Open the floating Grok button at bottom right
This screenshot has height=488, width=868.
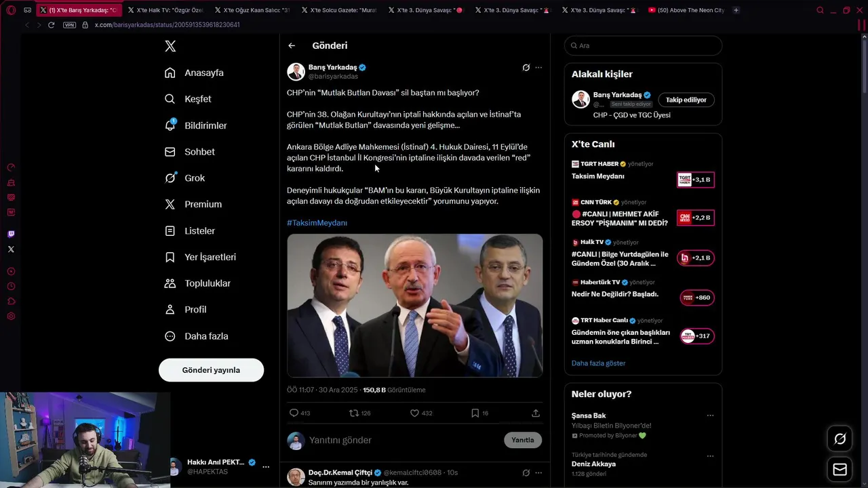(x=840, y=439)
